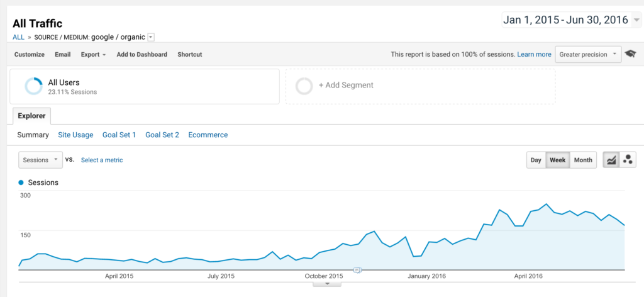Switch to the Site Usage tab
Screen dimensions: 644x297
pos(75,135)
